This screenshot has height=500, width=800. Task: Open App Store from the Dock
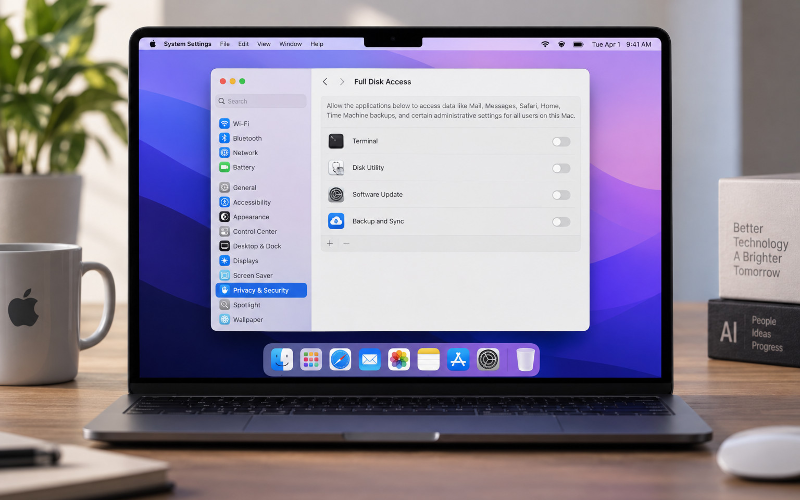click(x=458, y=360)
